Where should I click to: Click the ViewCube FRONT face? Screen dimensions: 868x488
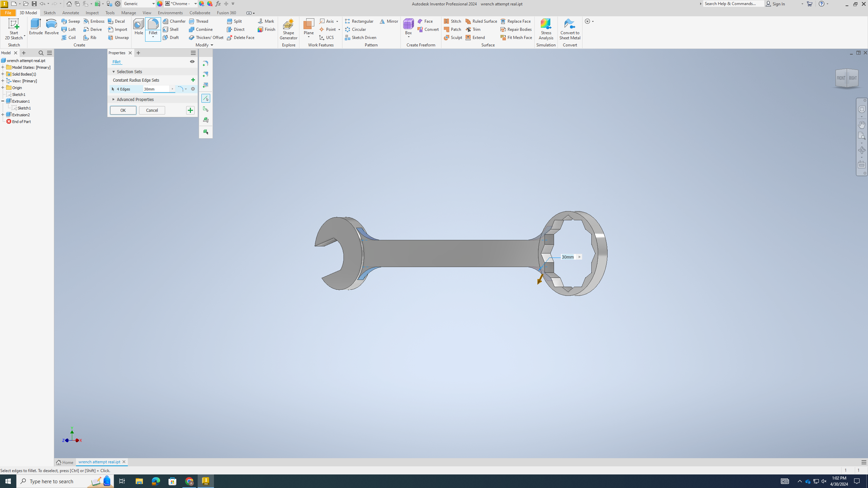point(841,78)
